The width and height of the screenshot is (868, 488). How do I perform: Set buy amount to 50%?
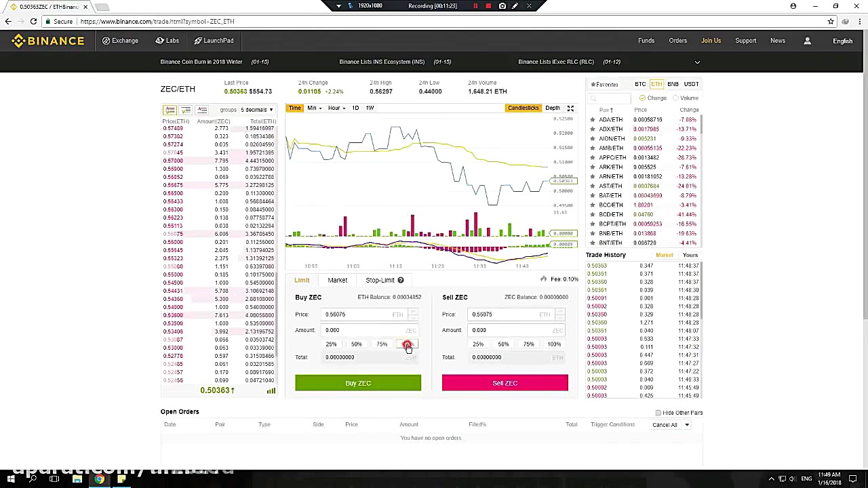[357, 344]
